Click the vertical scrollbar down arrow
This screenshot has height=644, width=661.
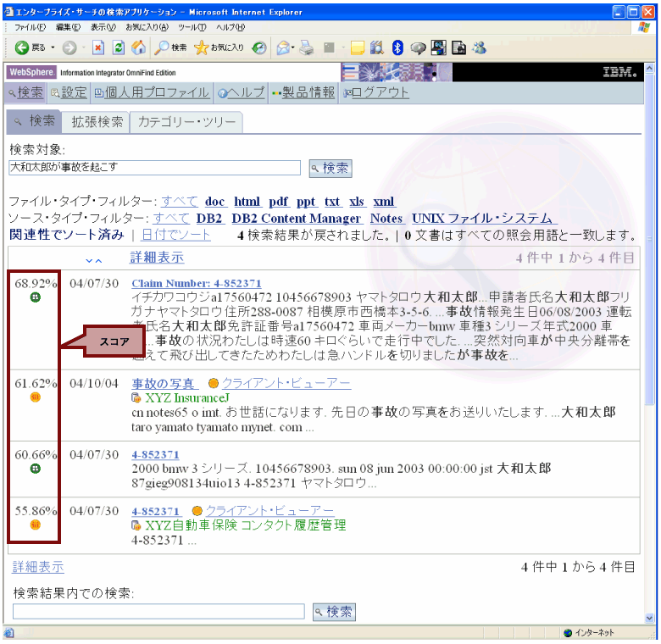pyautogui.click(x=649, y=618)
